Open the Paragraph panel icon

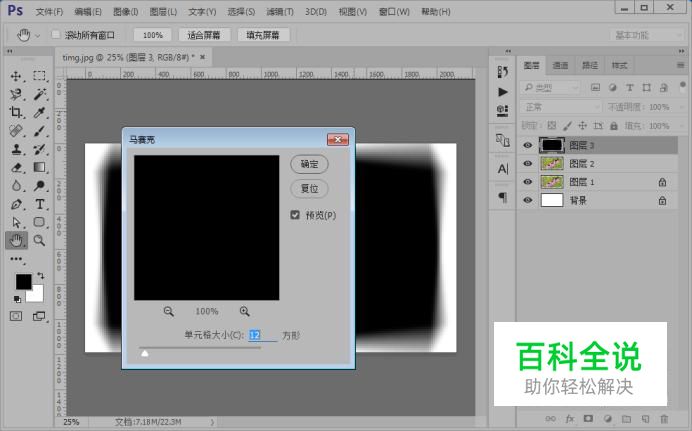tap(502, 197)
